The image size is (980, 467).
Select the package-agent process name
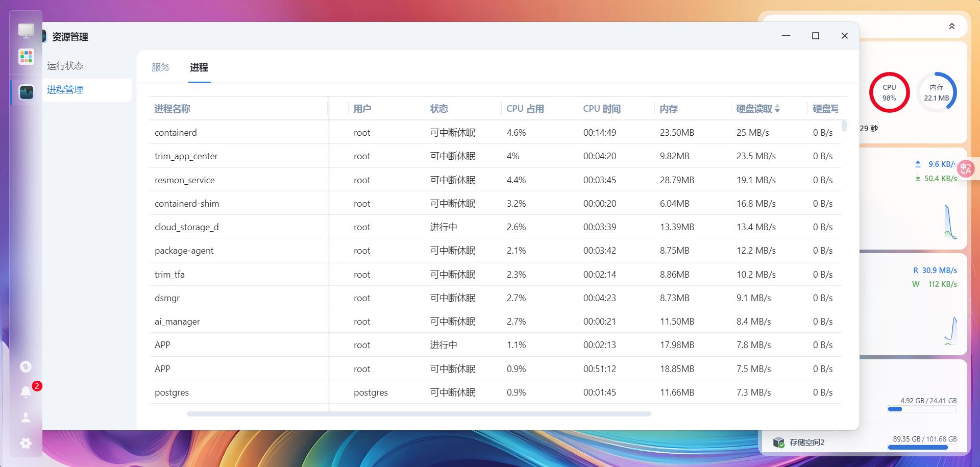[x=184, y=251]
